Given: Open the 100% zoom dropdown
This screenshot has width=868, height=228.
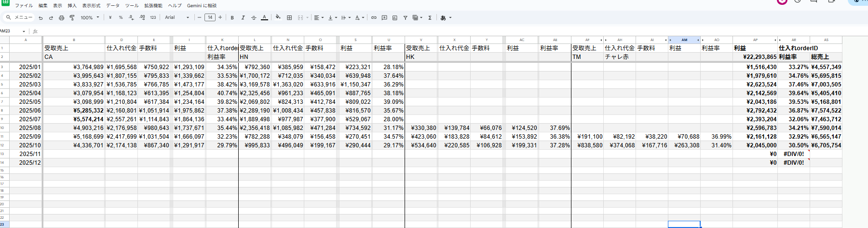Looking at the screenshot, I should (90, 18).
